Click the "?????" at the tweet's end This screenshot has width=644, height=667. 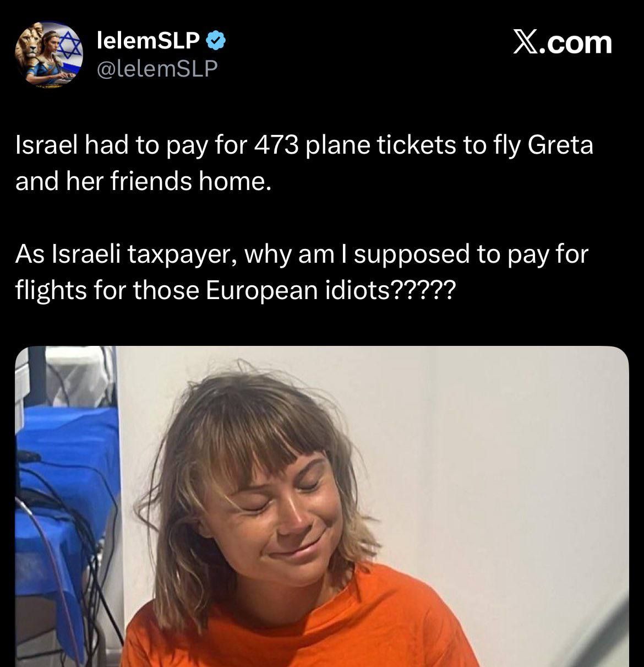(x=421, y=290)
